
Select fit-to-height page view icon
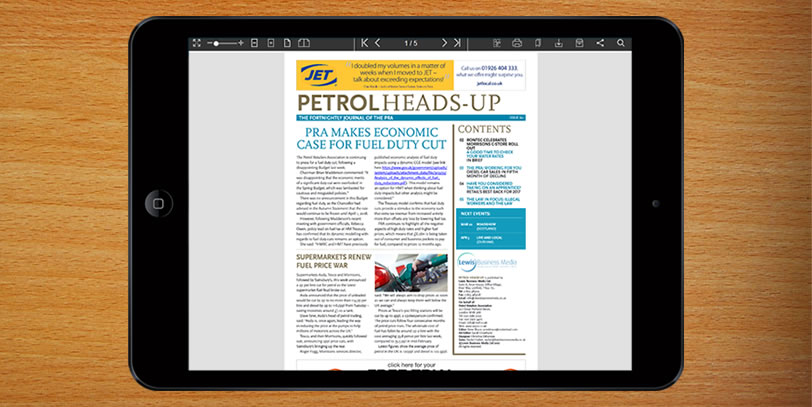point(254,43)
